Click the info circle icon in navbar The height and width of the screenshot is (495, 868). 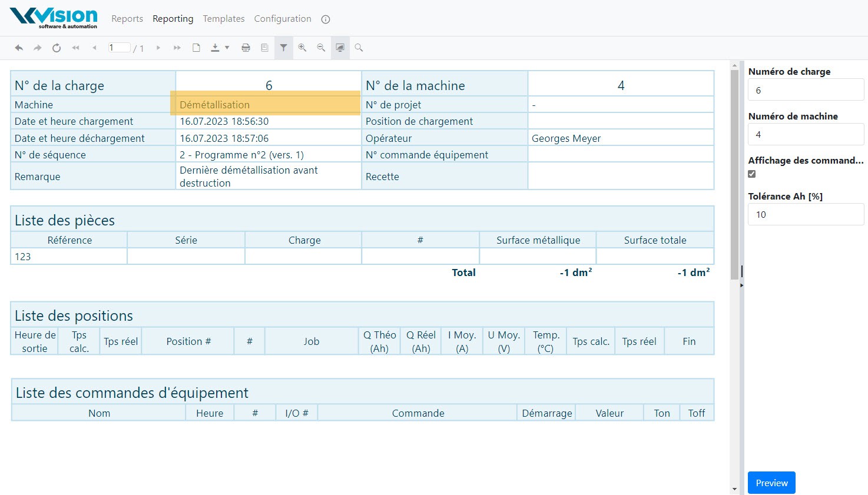(x=325, y=19)
